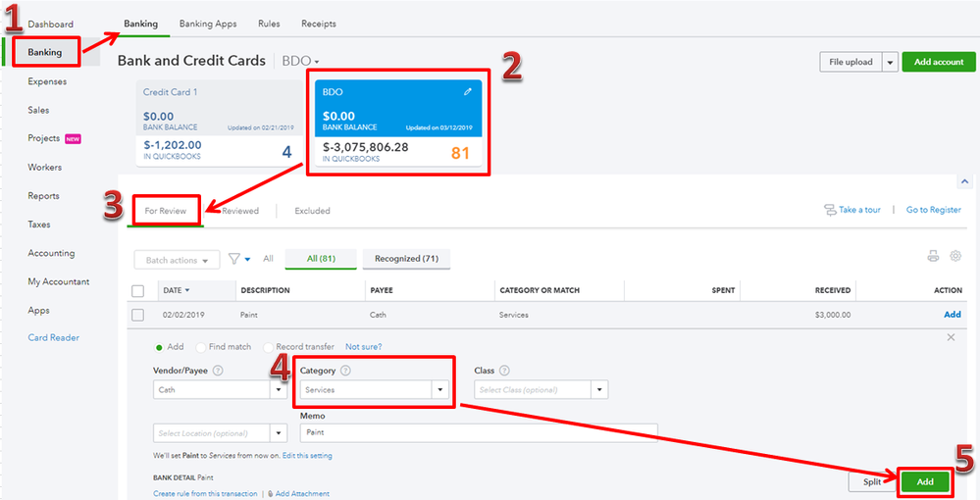Open Category help question mark
This screenshot has width=980, height=500.
[x=345, y=371]
